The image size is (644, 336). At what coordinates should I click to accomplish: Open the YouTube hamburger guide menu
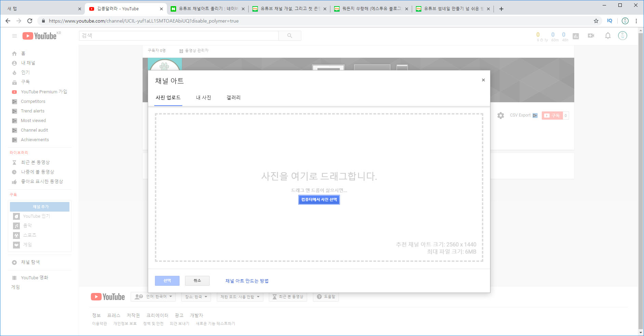[14, 36]
